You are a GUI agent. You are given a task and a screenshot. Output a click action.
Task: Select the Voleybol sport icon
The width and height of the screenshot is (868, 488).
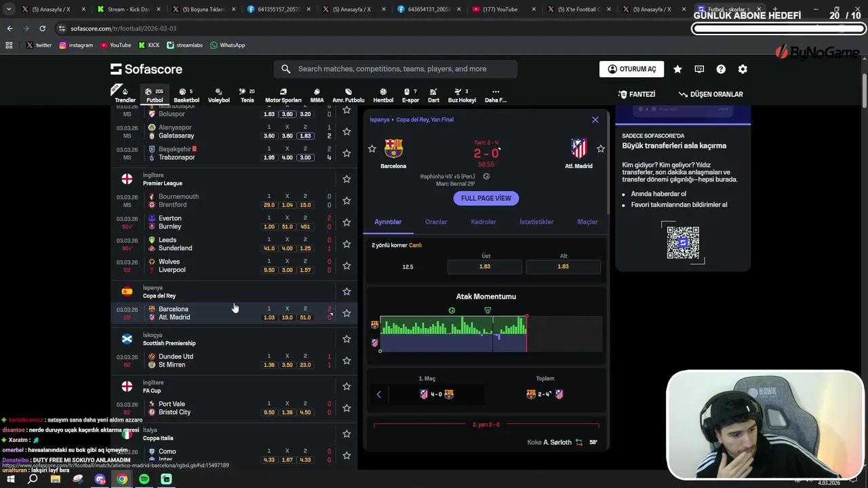(x=218, y=95)
